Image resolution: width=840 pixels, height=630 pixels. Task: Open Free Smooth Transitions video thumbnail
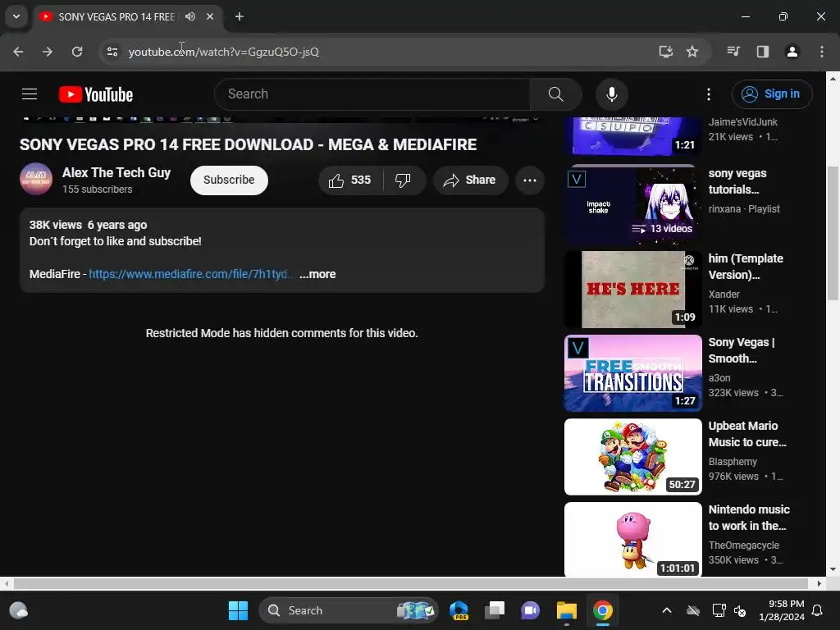click(x=632, y=373)
